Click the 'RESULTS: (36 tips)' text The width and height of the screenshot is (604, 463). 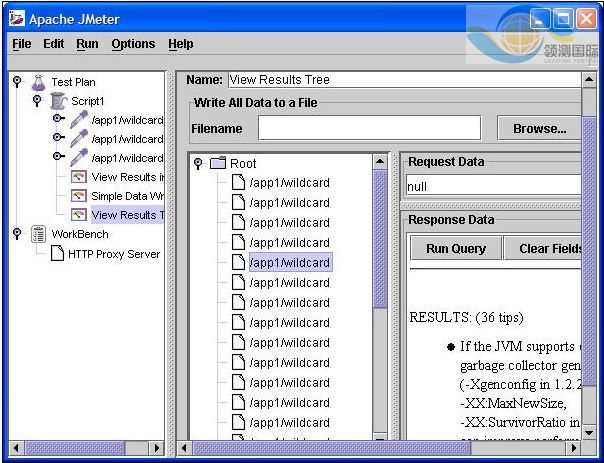coord(466,317)
